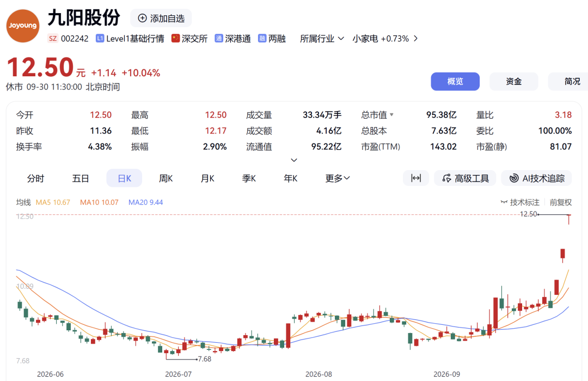Switch to 资金 tab
The width and height of the screenshot is (588, 381).
point(514,81)
